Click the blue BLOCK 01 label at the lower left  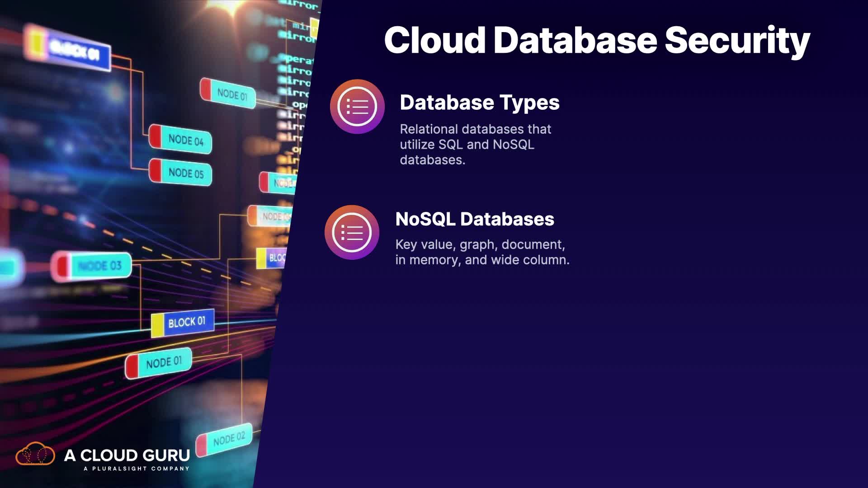tap(187, 322)
